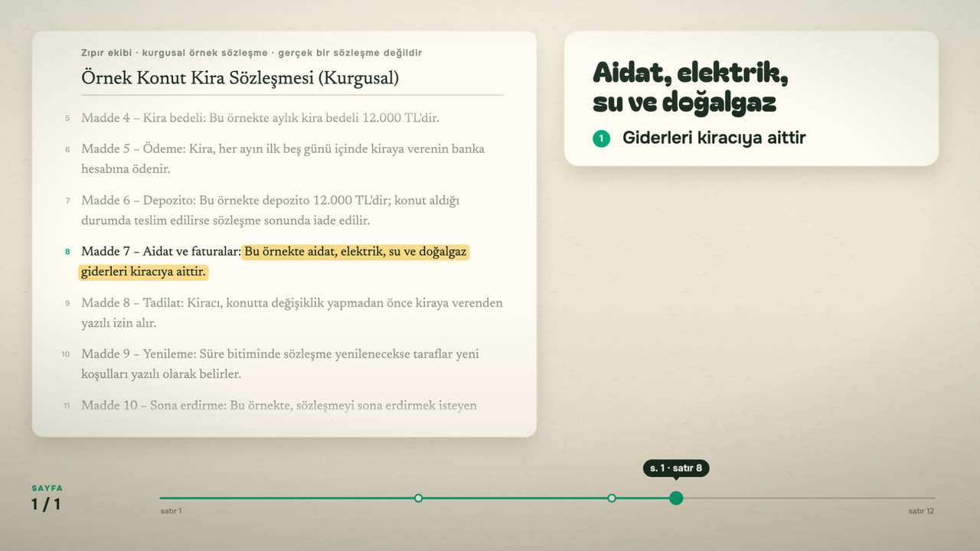This screenshot has width=980, height=551.
Task: Click the highlighted "Bu örnekte aidat, elektrik" sentence
Action: click(273, 262)
